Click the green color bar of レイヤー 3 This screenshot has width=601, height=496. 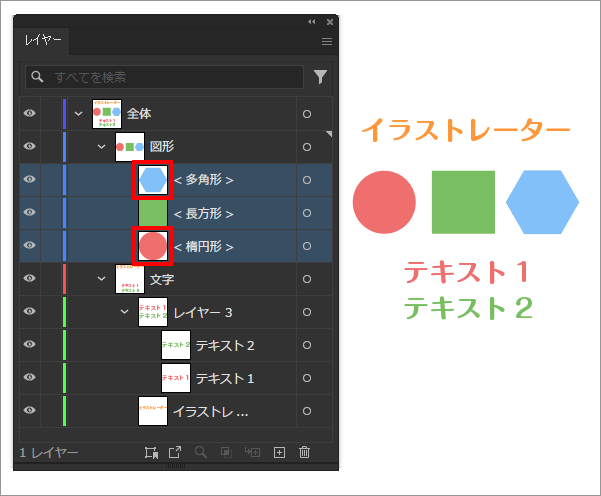click(x=64, y=312)
